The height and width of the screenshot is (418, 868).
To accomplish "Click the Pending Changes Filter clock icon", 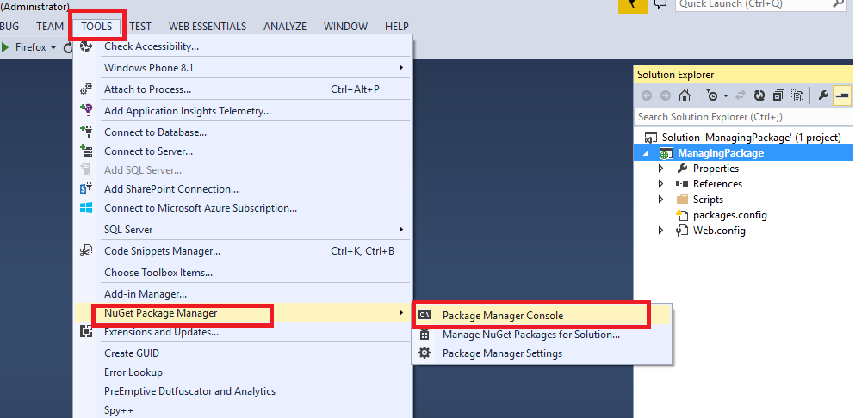I will click(x=712, y=95).
